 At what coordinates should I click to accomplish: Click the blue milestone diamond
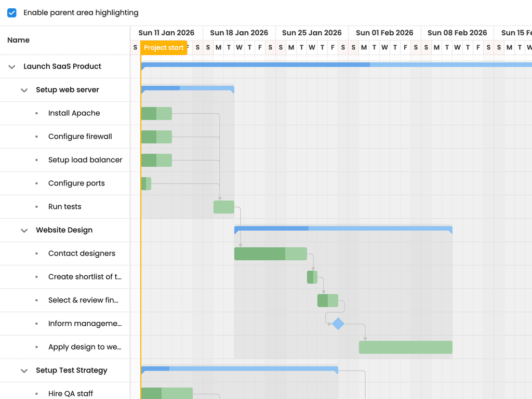tap(338, 324)
